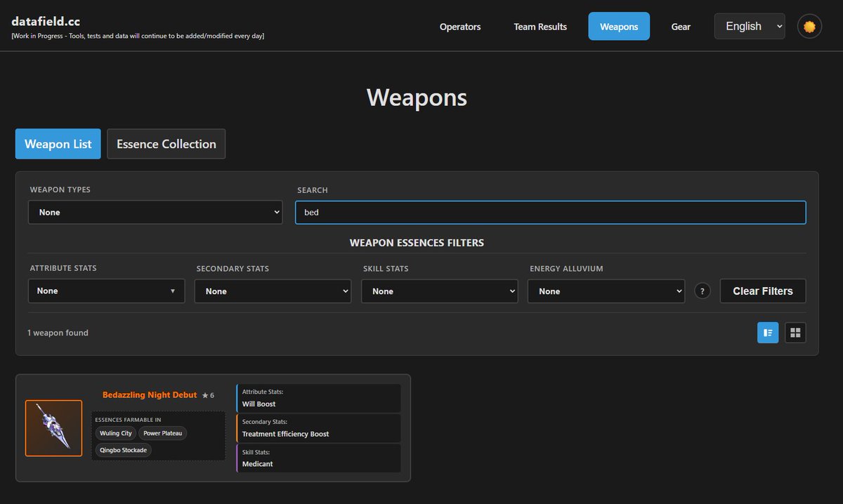
Task: Click the '1 weapon found' text
Action: (x=58, y=333)
